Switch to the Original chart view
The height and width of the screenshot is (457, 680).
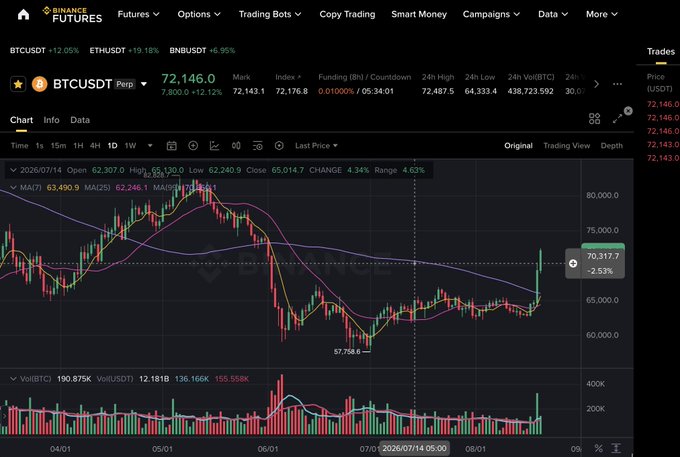click(518, 146)
